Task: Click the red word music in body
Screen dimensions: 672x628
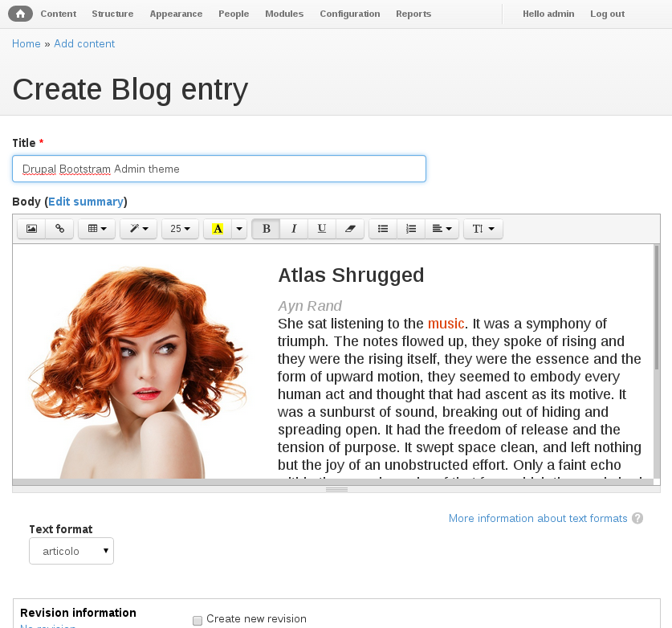Action: [446, 324]
